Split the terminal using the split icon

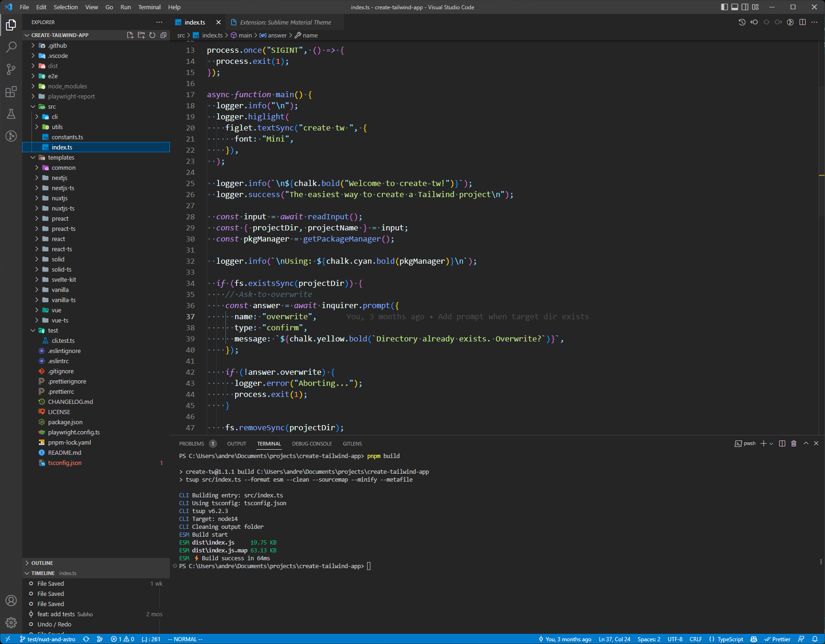click(x=782, y=443)
